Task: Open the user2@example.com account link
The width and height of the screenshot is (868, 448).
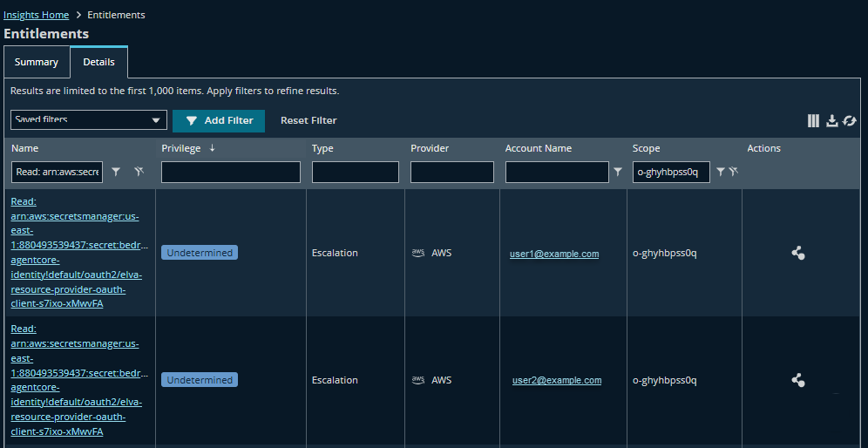Action: coord(557,380)
